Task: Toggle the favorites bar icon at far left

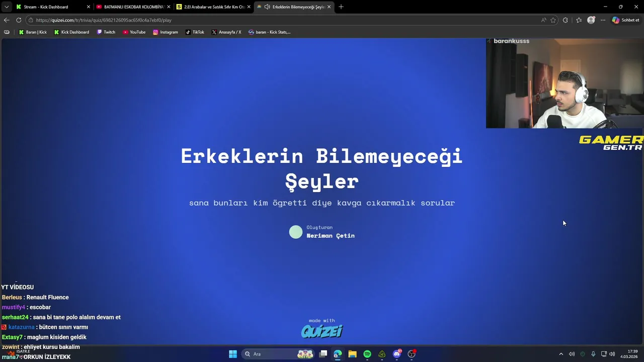Action: coord(7,32)
